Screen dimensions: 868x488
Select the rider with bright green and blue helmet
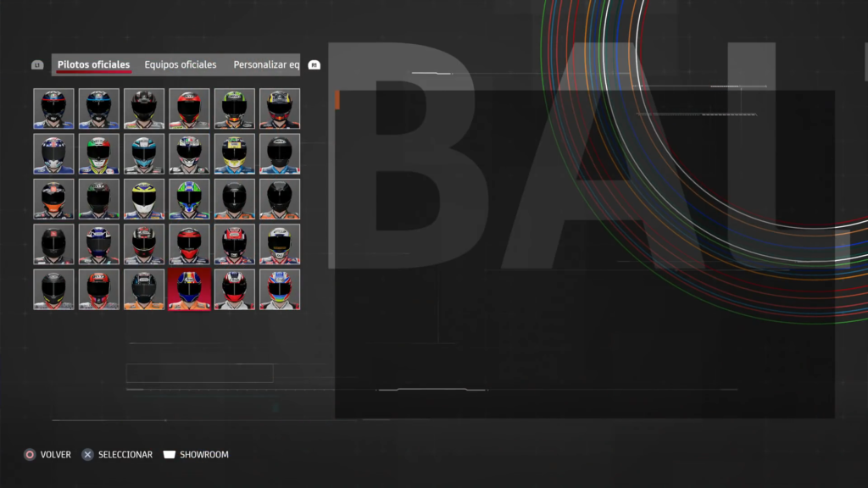click(189, 199)
